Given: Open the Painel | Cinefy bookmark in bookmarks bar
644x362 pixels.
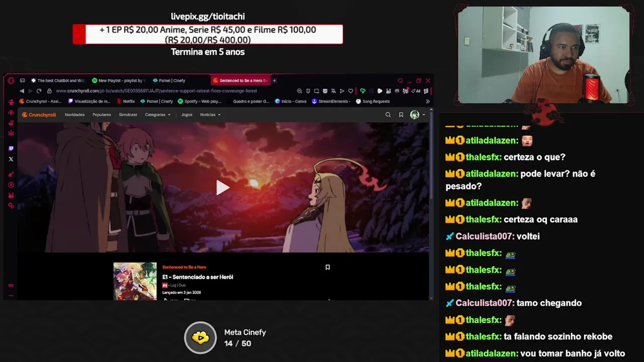Looking at the screenshot, I should point(156,102).
